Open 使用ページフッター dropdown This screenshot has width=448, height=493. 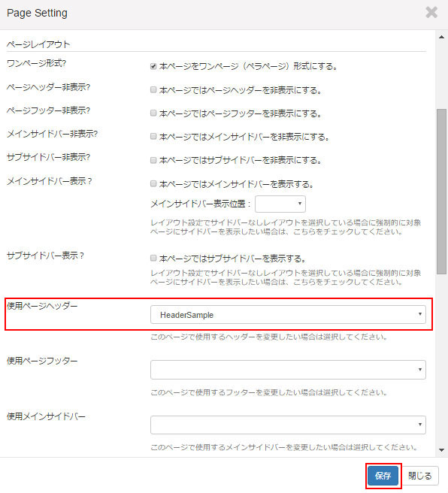tap(288, 370)
